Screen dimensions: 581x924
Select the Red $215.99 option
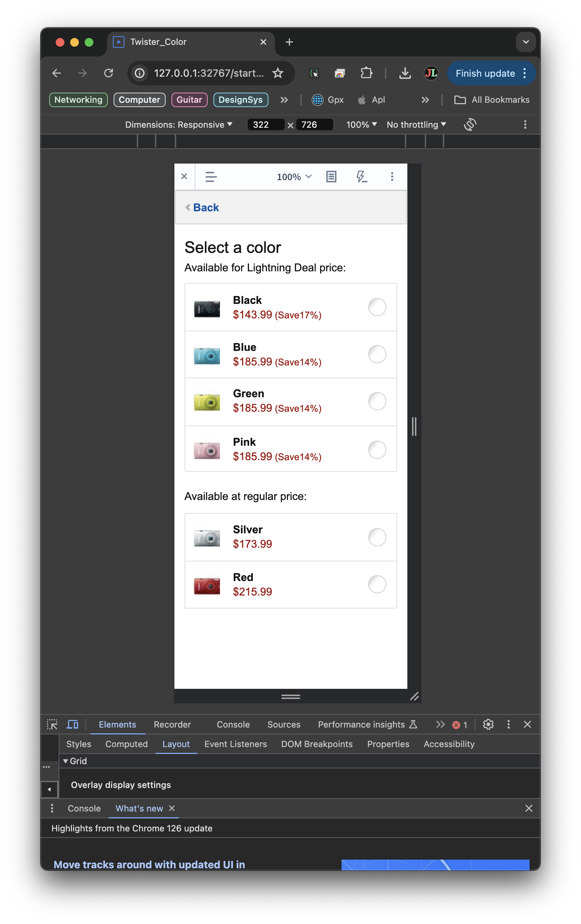[377, 584]
